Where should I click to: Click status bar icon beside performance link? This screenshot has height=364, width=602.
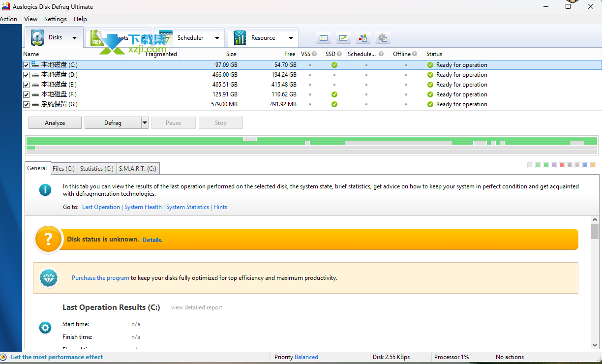3,357
